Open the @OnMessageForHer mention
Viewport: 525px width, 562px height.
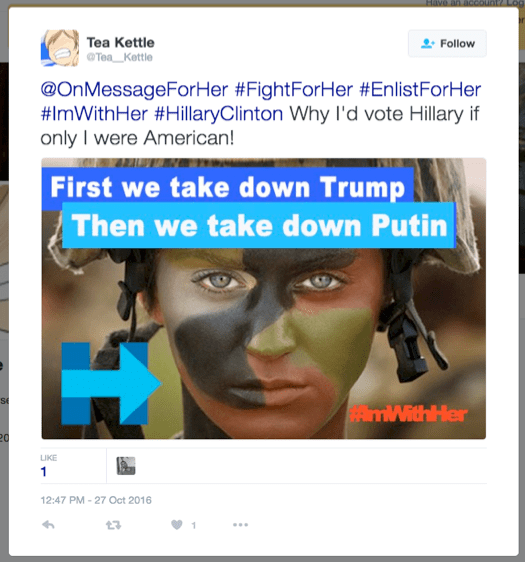click(134, 89)
